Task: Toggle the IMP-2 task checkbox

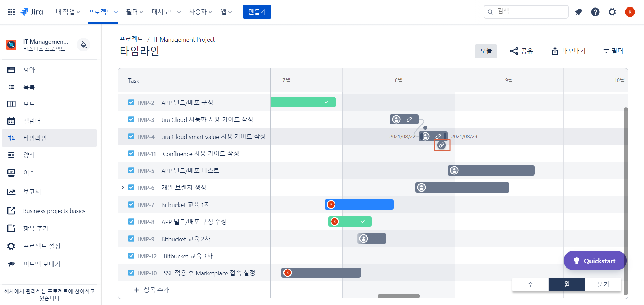Action: pyautogui.click(x=131, y=102)
